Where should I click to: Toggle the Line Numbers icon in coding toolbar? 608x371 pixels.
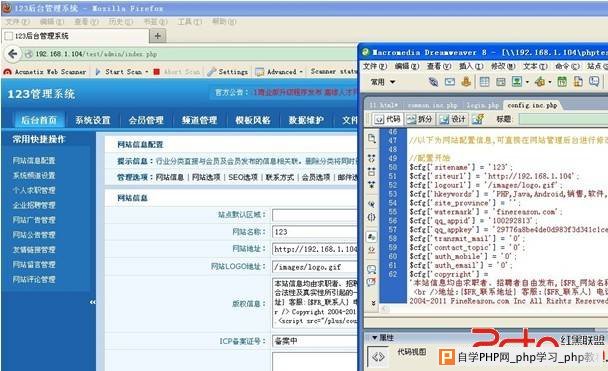[371, 236]
